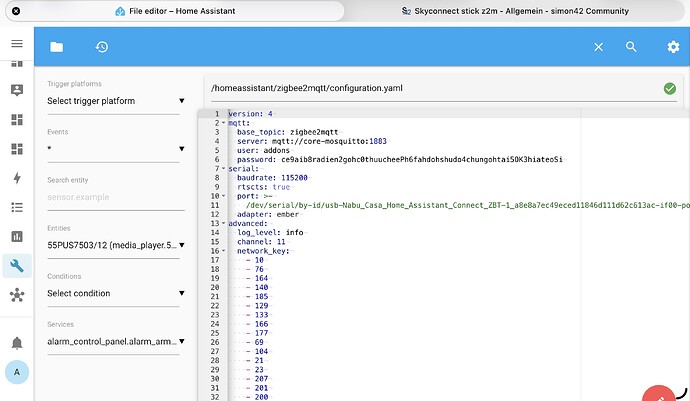690x401 pixels.
Task: Click the green YAML valid checkmark
Action: click(x=670, y=88)
